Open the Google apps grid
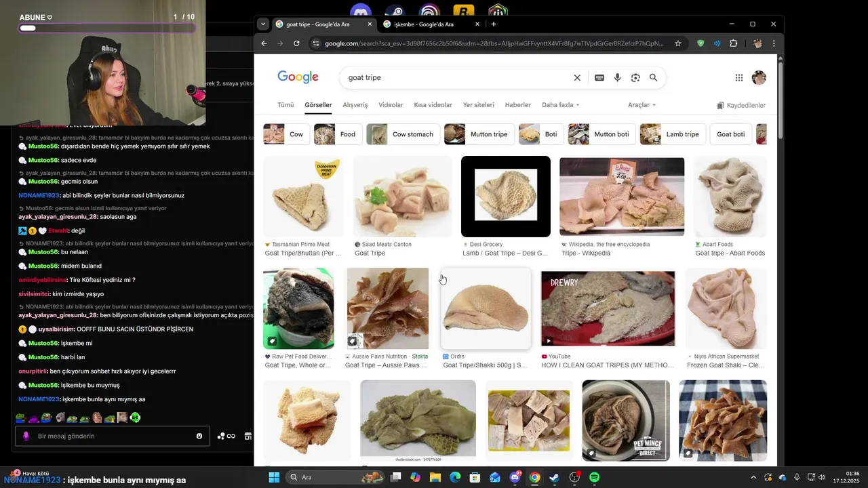 tap(739, 78)
